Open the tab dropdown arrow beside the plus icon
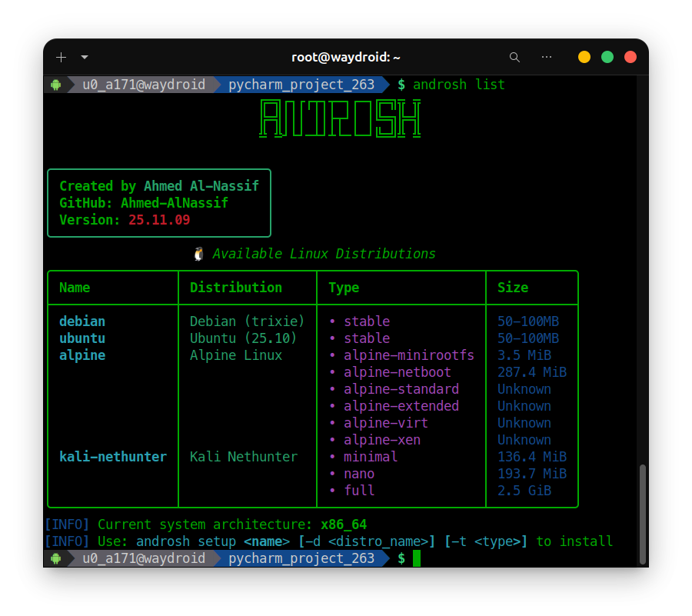This screenshot has height=616, width=692. [84, 57]
